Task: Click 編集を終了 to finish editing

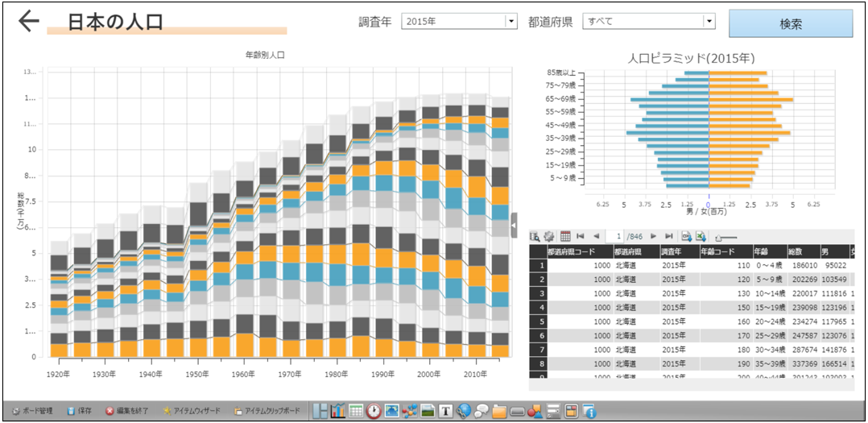Action: tap(126, 411)
